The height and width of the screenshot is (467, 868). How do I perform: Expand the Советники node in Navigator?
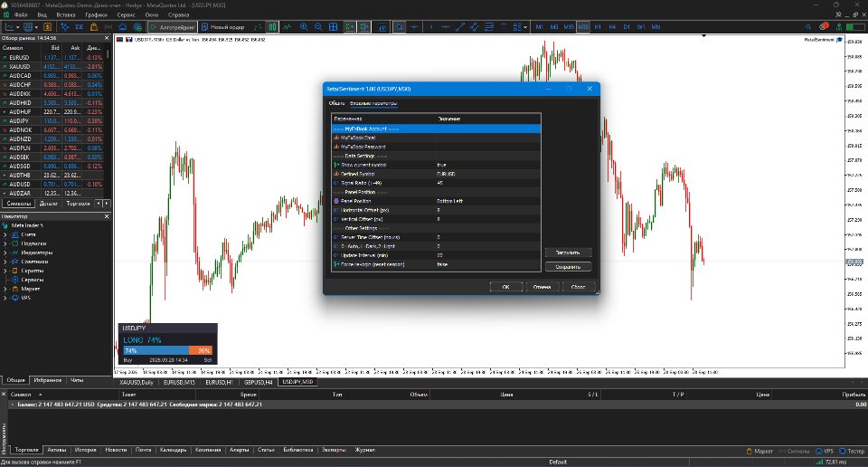[5, 262]
